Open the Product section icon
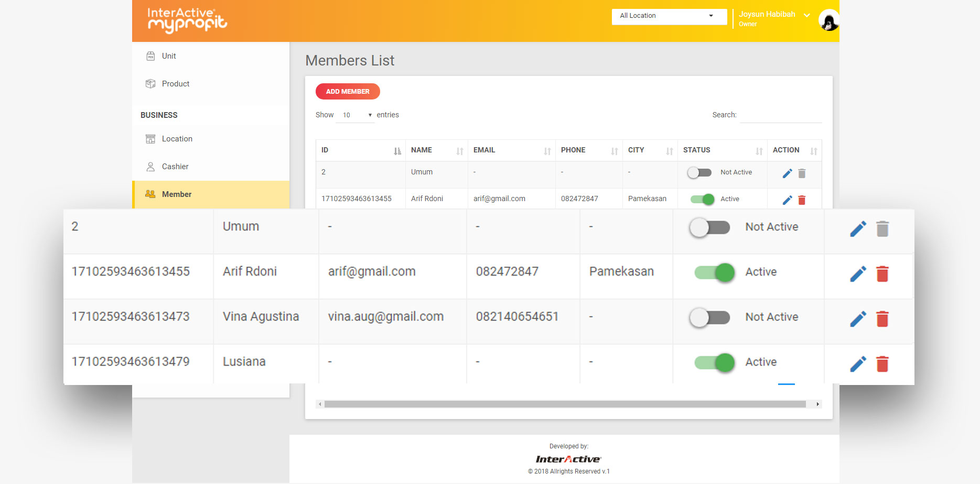 pyautogui.click(x=150, y=83)
